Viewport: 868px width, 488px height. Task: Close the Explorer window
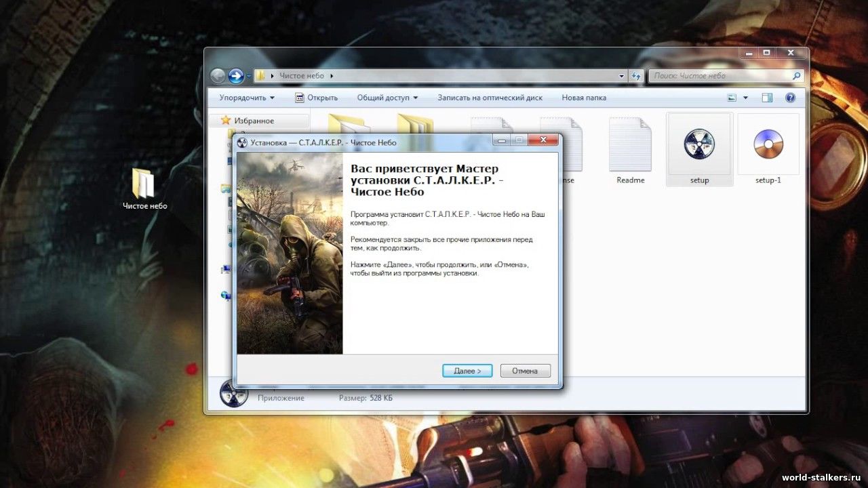pyautogui.click(x=791, y=53)
